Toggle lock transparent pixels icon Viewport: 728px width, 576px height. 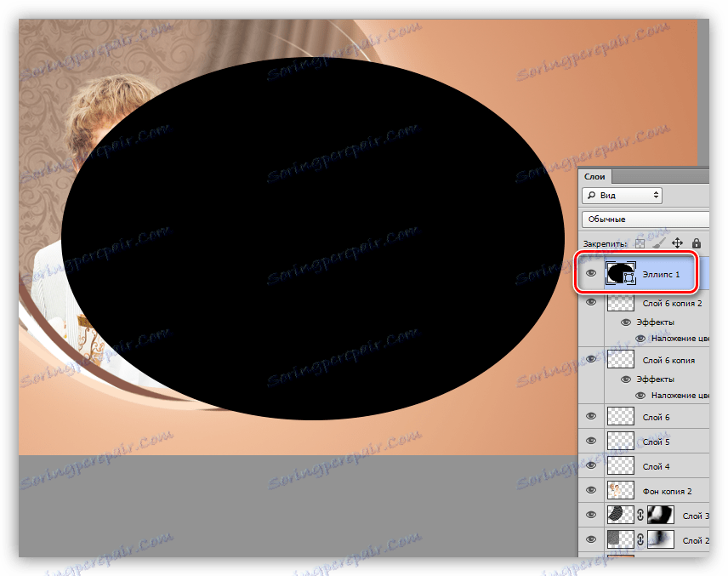[x=640, y=243]
